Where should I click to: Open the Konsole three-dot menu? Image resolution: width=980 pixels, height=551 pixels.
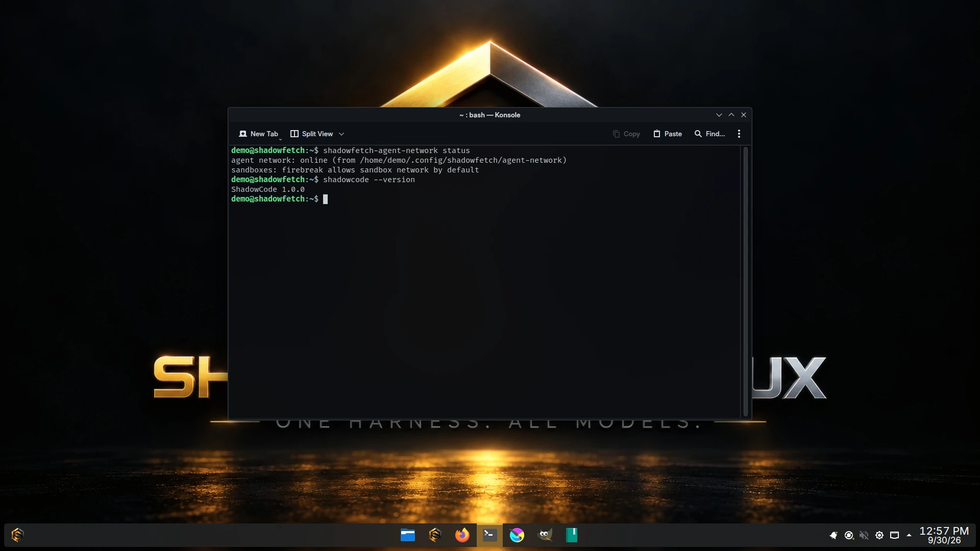739,134
